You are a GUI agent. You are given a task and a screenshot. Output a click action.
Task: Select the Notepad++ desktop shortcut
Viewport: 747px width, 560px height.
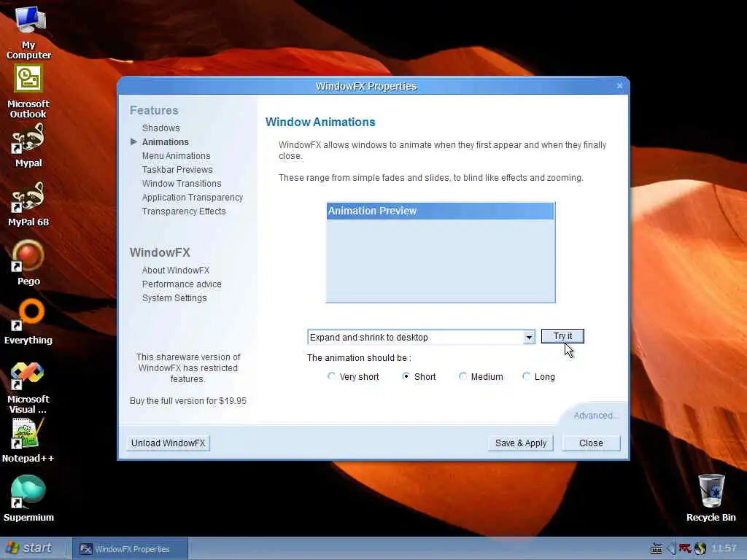(x=28, y=440)
